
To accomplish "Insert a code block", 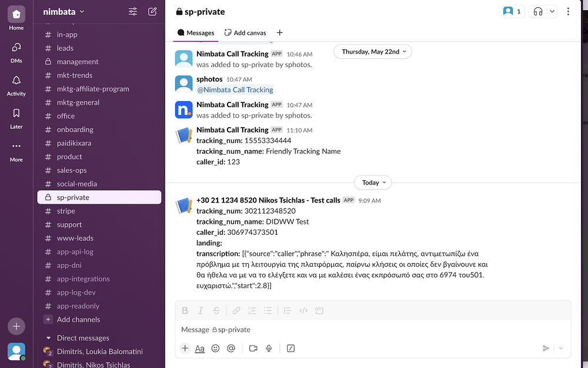I will [319, 310].
